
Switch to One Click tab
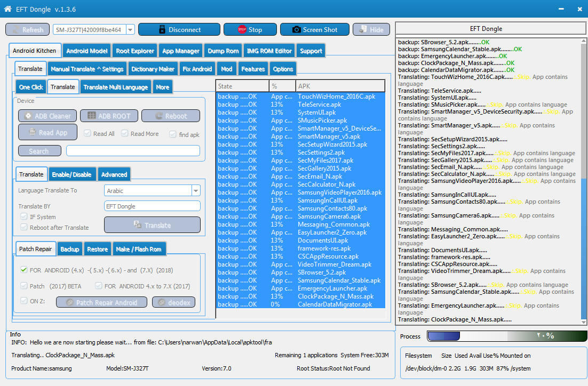point(31,87)
